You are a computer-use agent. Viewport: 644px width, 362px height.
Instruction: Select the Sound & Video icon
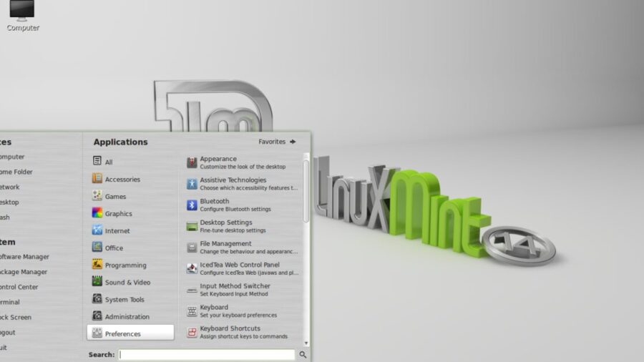click(x=97, y=282)
